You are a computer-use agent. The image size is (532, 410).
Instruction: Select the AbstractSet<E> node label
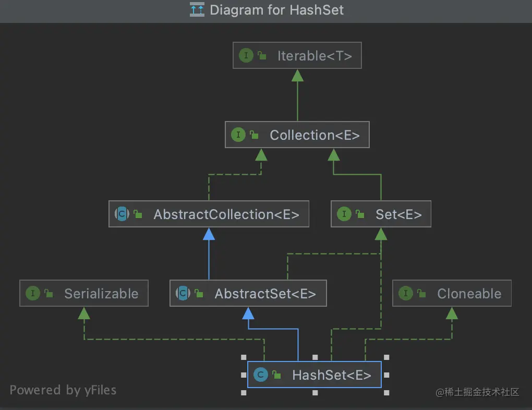point(265,293)
